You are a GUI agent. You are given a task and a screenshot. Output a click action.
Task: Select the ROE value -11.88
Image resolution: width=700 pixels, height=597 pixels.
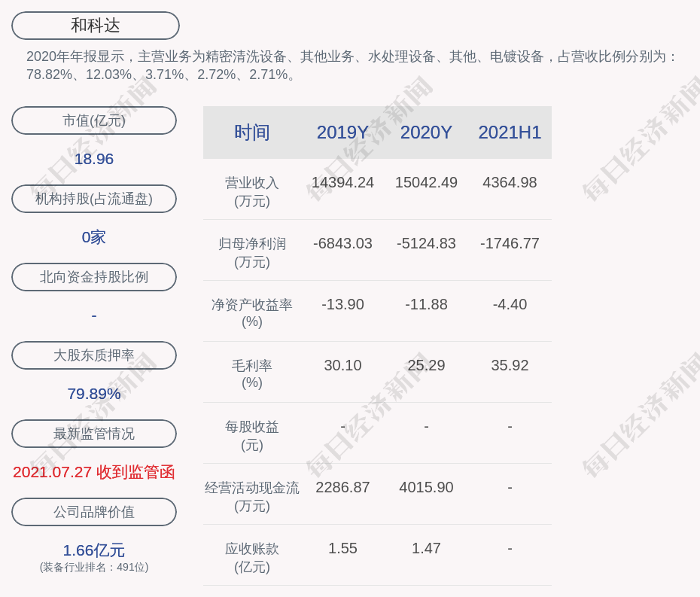pyautogui.click(x=426, y=305)
